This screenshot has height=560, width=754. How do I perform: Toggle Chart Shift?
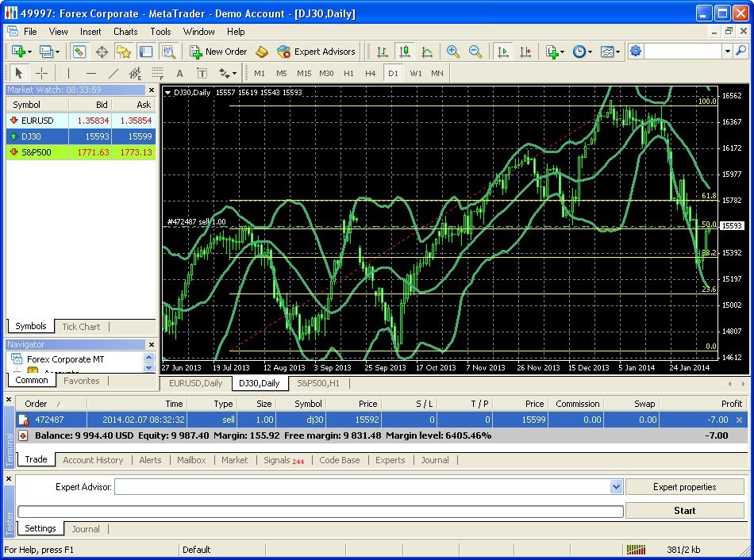(525, 52)
